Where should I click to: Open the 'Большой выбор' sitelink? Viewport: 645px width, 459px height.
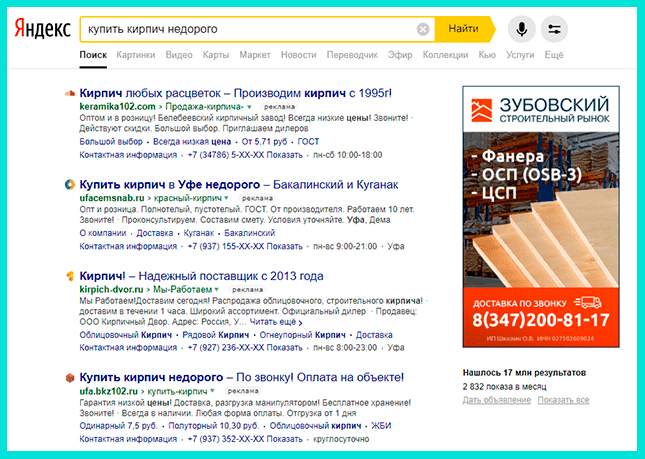pos(111,142)
